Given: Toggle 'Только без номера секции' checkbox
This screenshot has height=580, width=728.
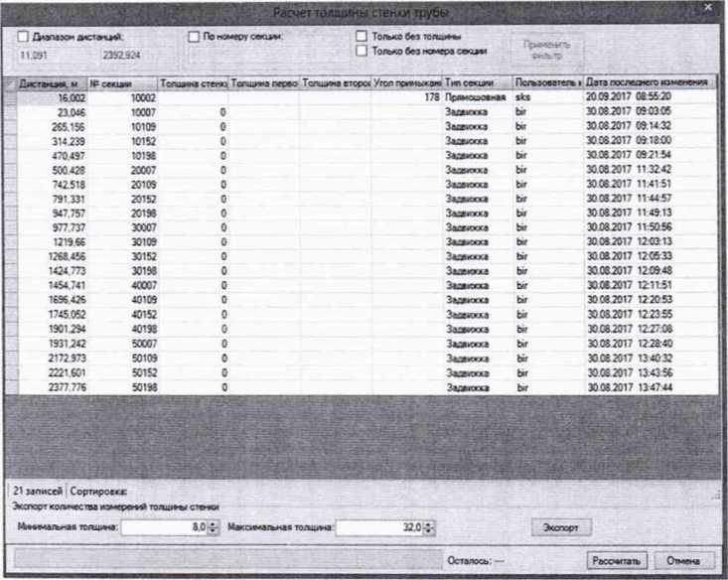Looking at the screenshot, I should [x=364, y=50].
